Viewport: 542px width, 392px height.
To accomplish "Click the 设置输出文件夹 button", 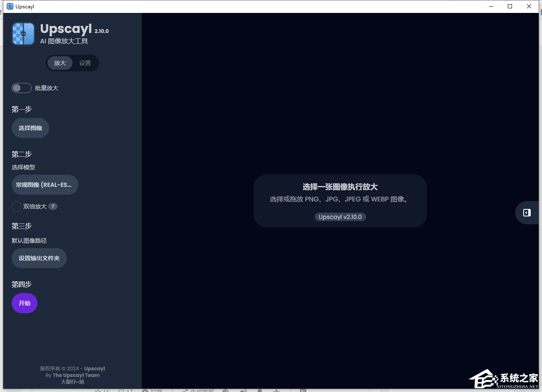I will 39,258.
